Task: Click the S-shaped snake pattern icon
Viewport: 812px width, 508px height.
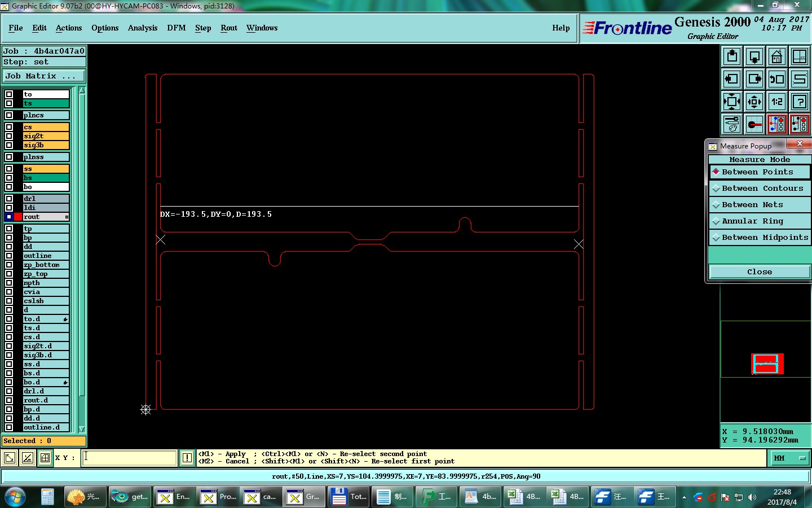Action: tap(800, 79)
